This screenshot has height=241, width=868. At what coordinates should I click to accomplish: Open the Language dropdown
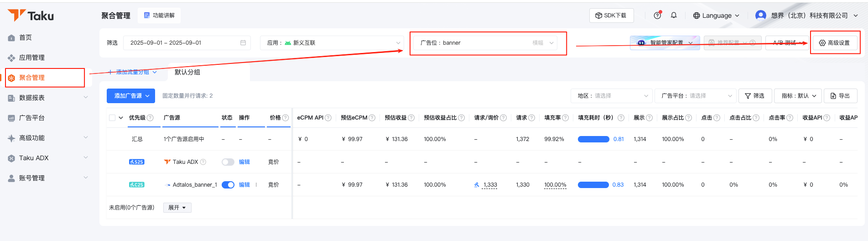[716, 16]
